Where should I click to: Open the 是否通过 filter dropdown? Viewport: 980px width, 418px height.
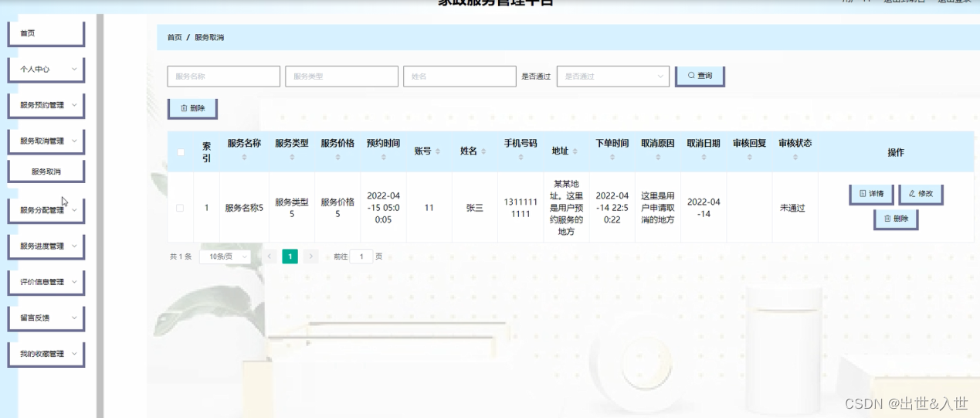click(613, 76)
